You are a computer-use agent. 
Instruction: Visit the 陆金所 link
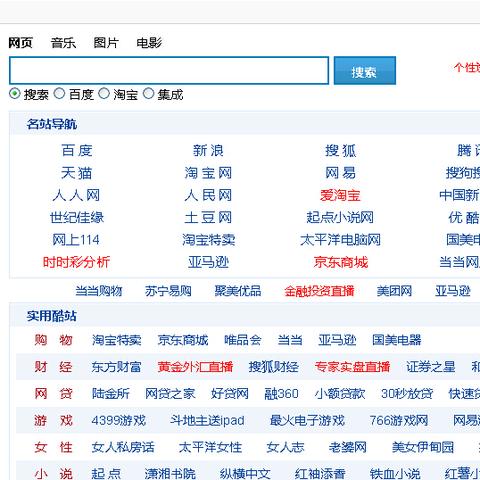[111, 394]
